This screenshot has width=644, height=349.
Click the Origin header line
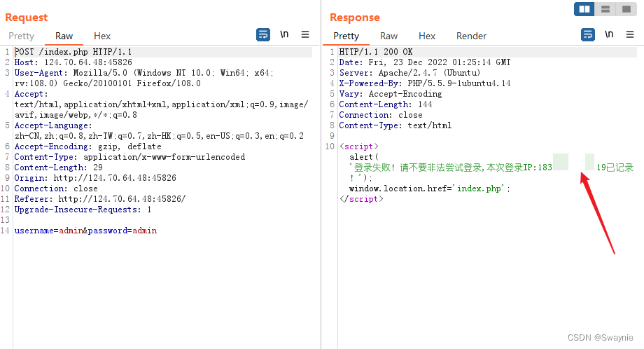click(95, 178)
